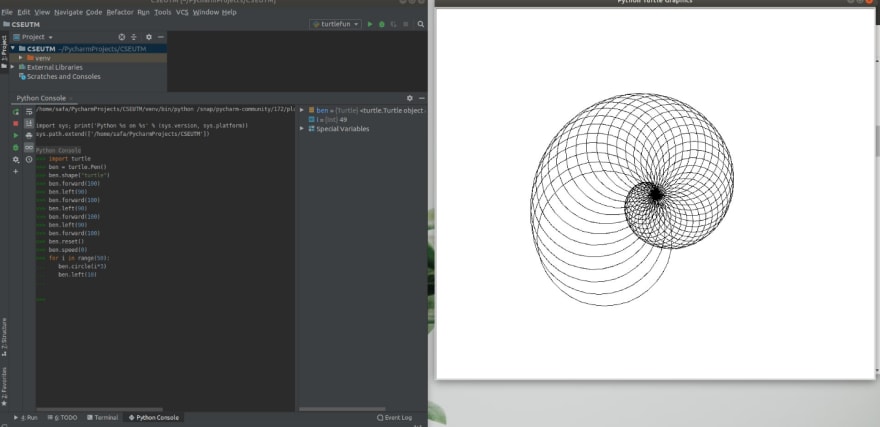This screenshot has height=427, width=880.
Task: Toggle soft-wrap in Python Console
Action: tap(29, 112)
